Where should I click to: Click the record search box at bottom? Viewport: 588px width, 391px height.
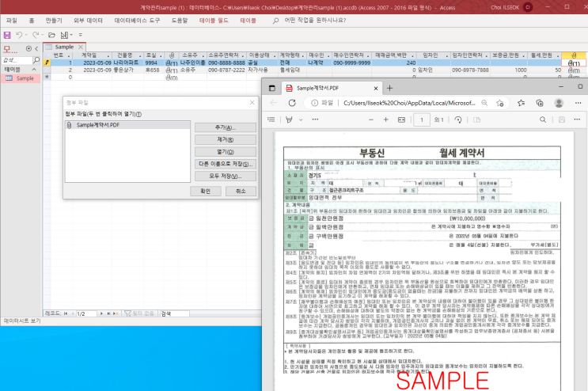174,313
